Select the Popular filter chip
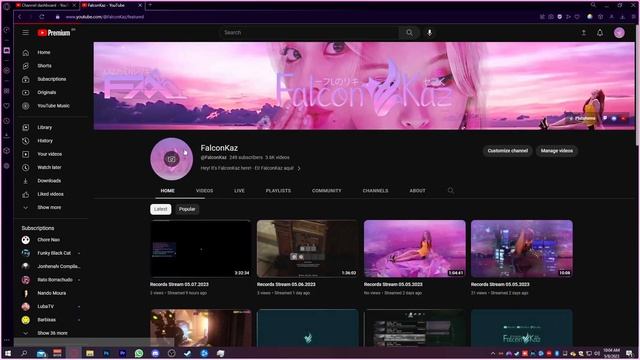 pyautogui.click(x=187, y=209)
